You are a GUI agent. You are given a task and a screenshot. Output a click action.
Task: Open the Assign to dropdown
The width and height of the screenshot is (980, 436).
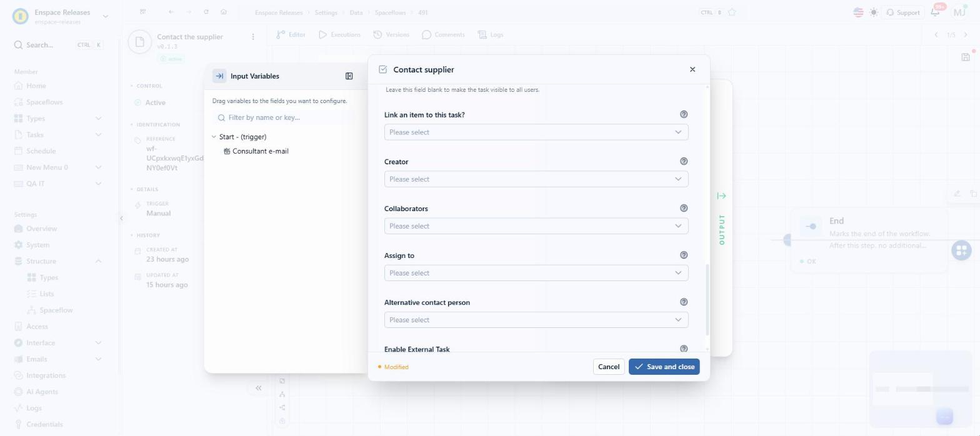point(536,272)
